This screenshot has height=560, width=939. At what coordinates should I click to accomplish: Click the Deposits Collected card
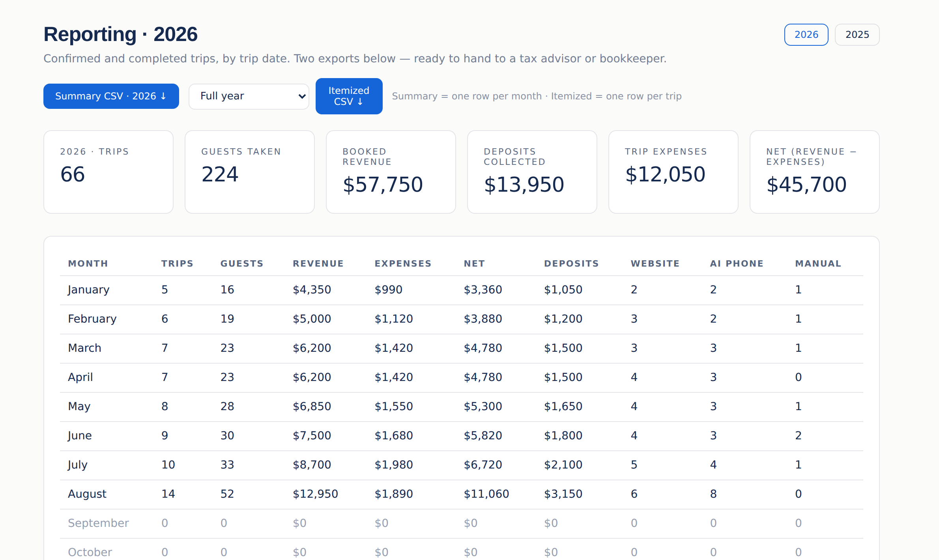coord(532,172)
